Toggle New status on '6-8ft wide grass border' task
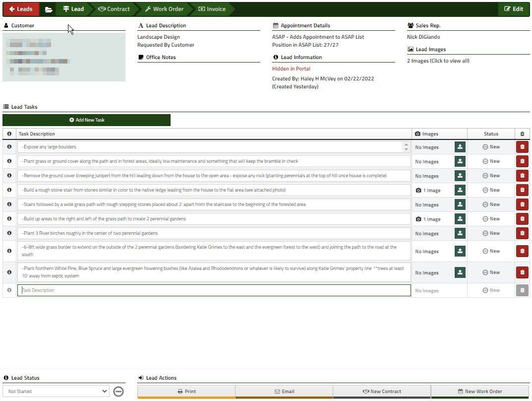 click(491, 251)
